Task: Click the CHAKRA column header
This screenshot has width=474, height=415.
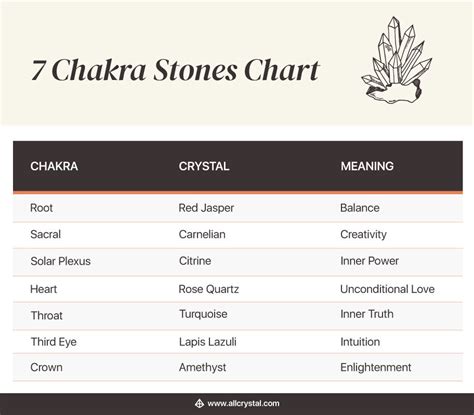Action: (54, 166)
